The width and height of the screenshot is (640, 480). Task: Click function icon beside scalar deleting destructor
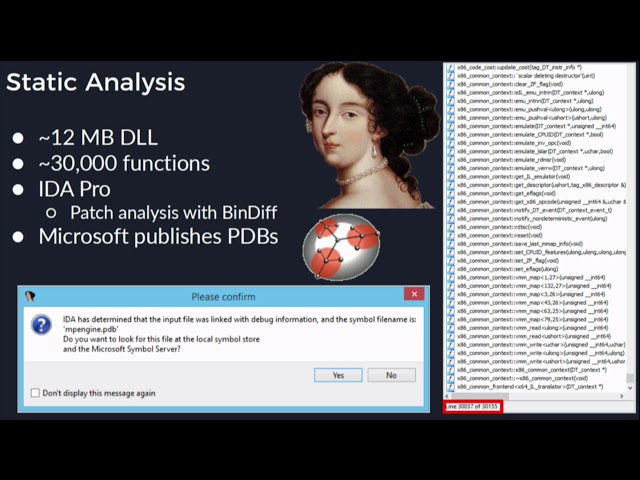pyautogui.click(x=450, y=76)
